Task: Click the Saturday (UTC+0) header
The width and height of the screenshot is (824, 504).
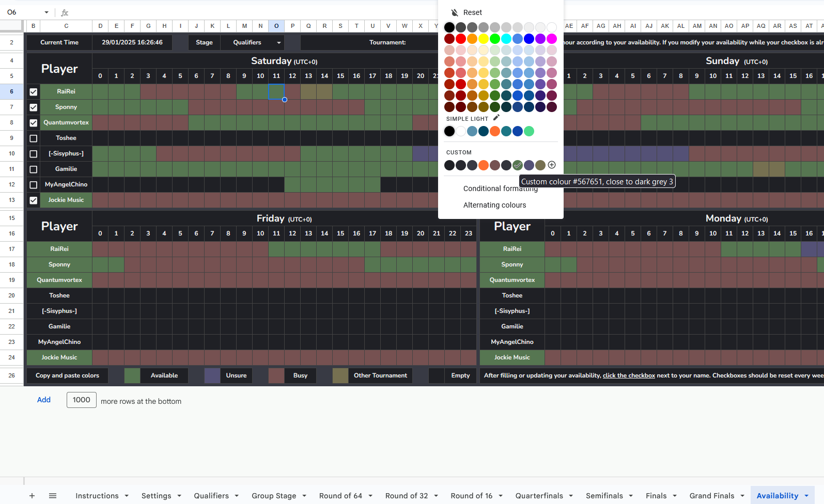Action: tap(284, 61)
